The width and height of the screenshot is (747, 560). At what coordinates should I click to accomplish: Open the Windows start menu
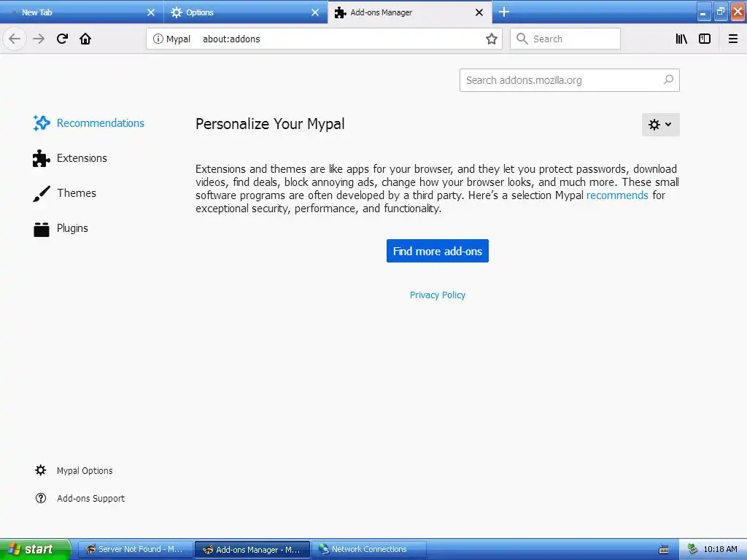[x=35, y=549]
